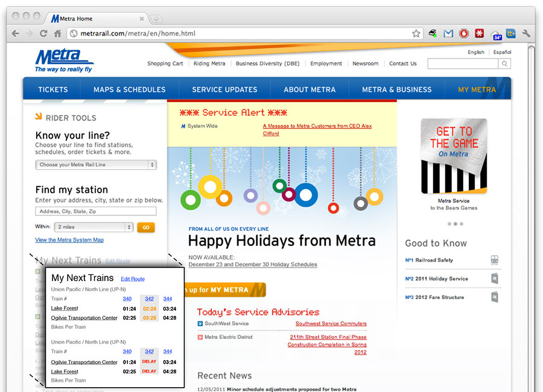Reload the page with the refresh icon
The width and height of the screenshot is (543, 392).
pos(43,34)
